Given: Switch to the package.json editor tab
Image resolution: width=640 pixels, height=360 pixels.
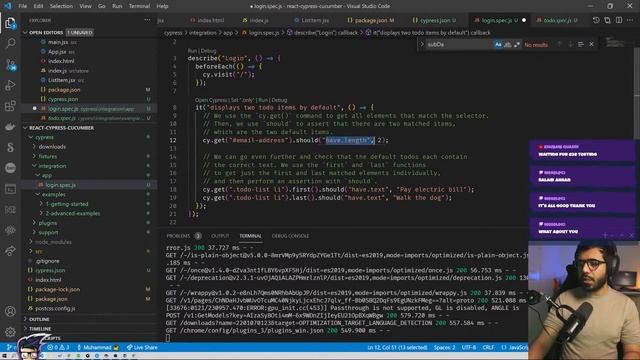Looking at the screenshot, I should [x=371, y=20].
